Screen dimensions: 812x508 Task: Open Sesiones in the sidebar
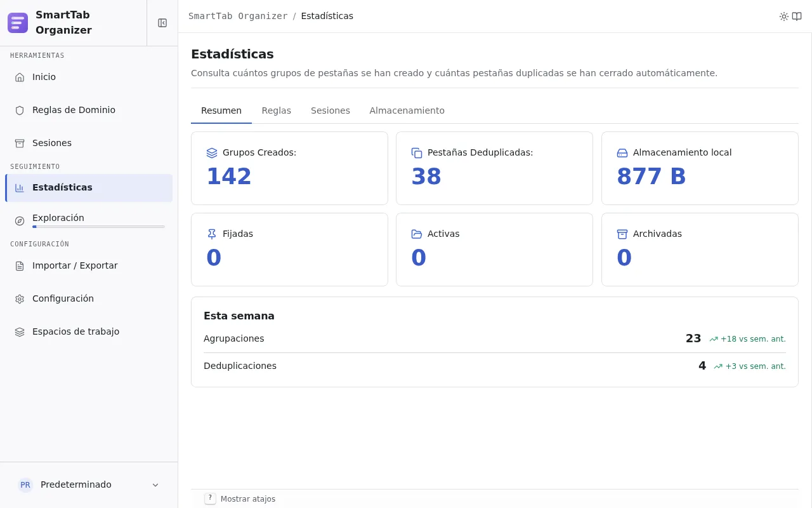(89, 143)
